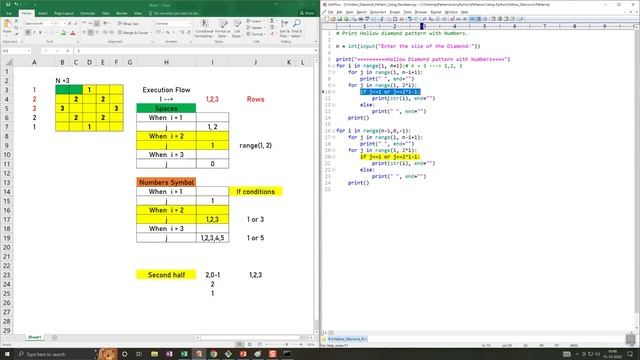
Task: Click the AutoSum sigma icon
Action: (272, 21)
